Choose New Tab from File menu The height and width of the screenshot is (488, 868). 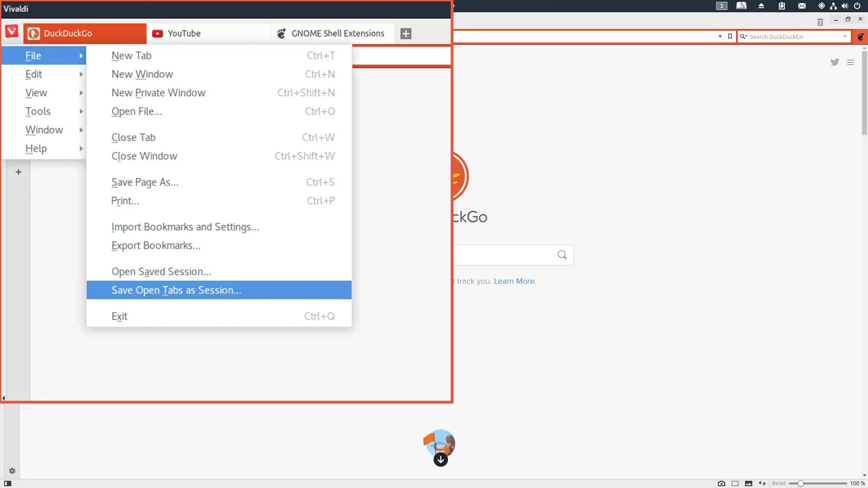click(219, 56)
